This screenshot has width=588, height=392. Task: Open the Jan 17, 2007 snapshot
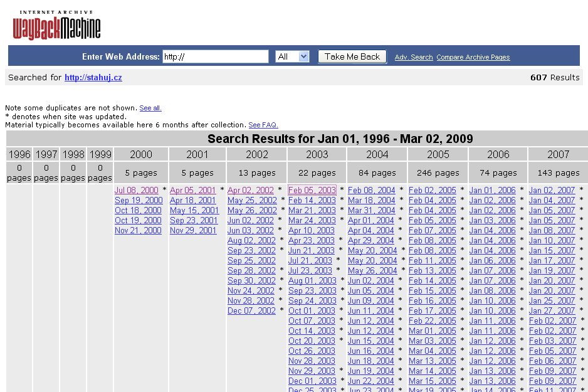[x=552, y=260]
